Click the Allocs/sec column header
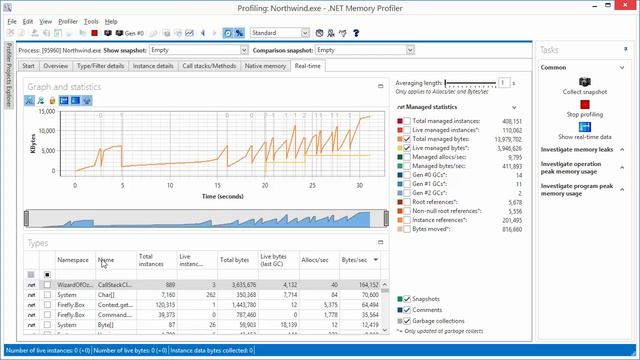The height and width of the screenshot is (360, 640). point(319,260)
